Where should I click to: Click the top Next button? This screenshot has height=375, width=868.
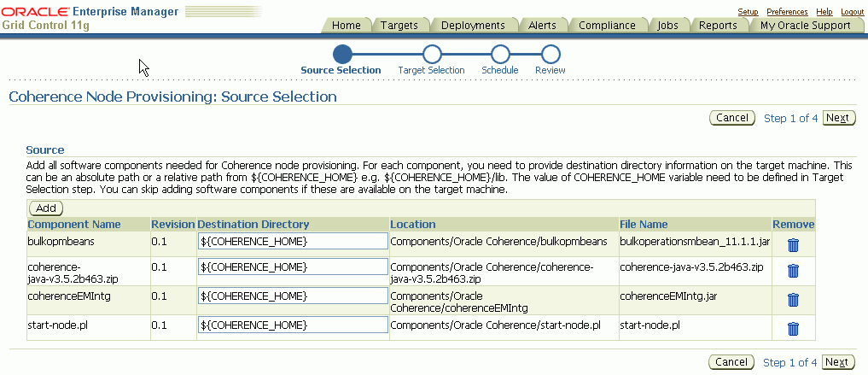coord(839,117)
